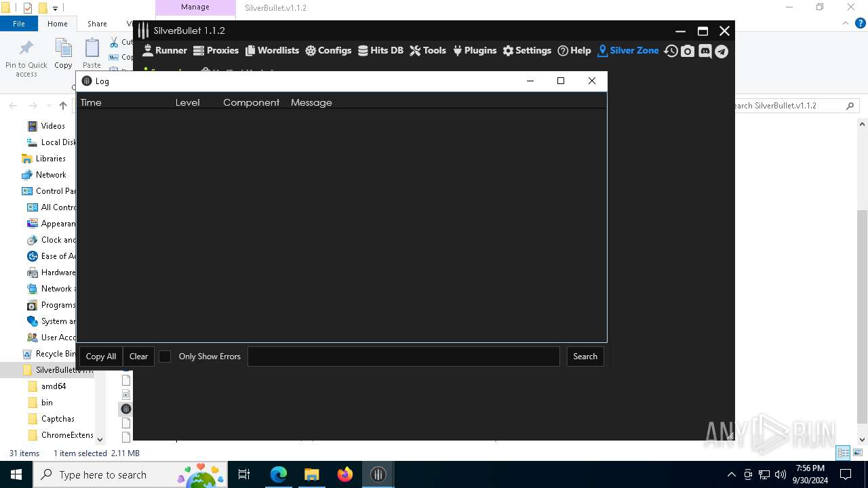Open the Proxies tab
The width and height of the screenshot is (868, 488).
pyautogui.click(x=216, y=50)
